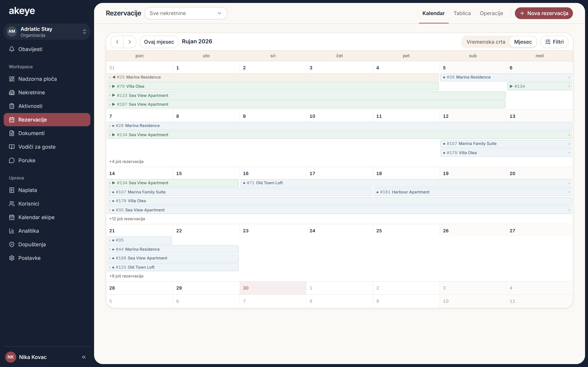This screenshot has width=588, height=367.
Task: Open reservation #71 Old Town Loft
Action: pyautogui.click(x=406, y=183)
